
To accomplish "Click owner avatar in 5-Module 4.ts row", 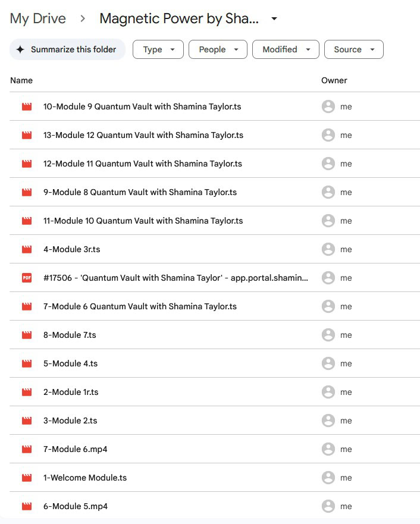I will tap(328, 363).
